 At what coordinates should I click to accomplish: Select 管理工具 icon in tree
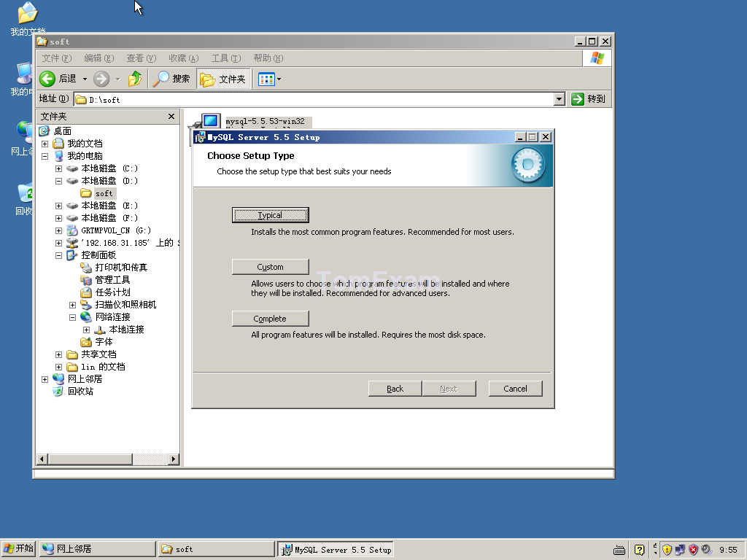point(86,280)
